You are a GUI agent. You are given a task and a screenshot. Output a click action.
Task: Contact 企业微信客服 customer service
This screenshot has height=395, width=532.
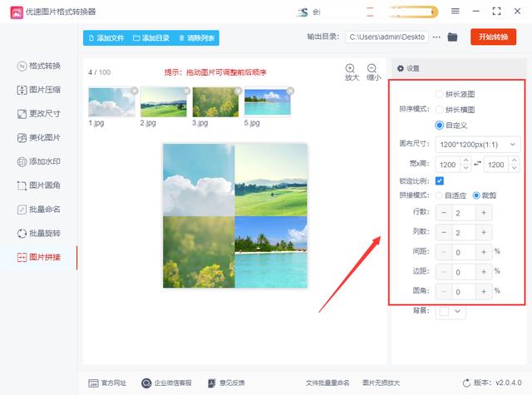click(166, 383)
